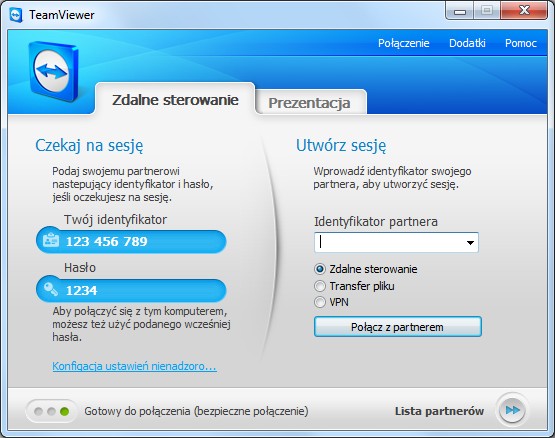
Task: Click the password field showing 1234
Action: click(x=131, y=290)
